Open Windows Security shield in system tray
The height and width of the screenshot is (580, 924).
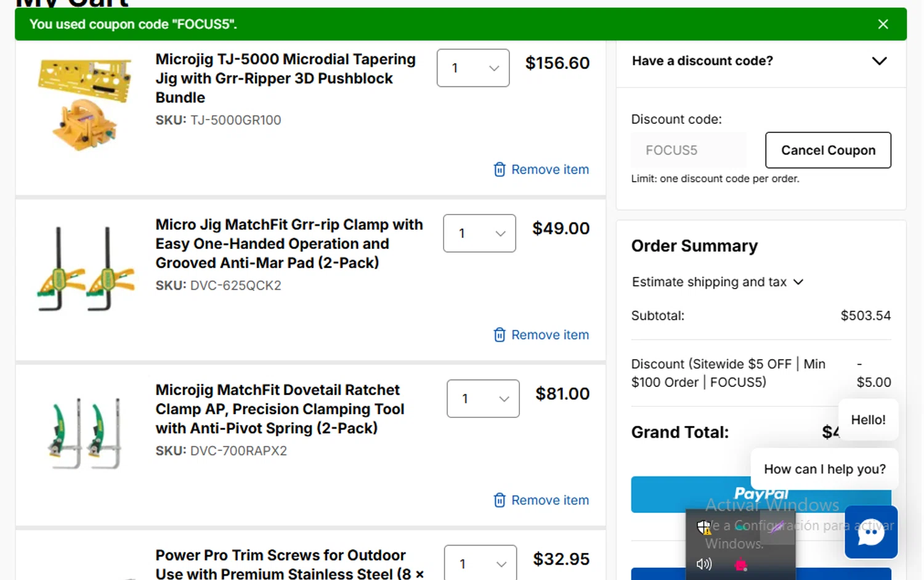pyautogui.click(x=703, y=527)
